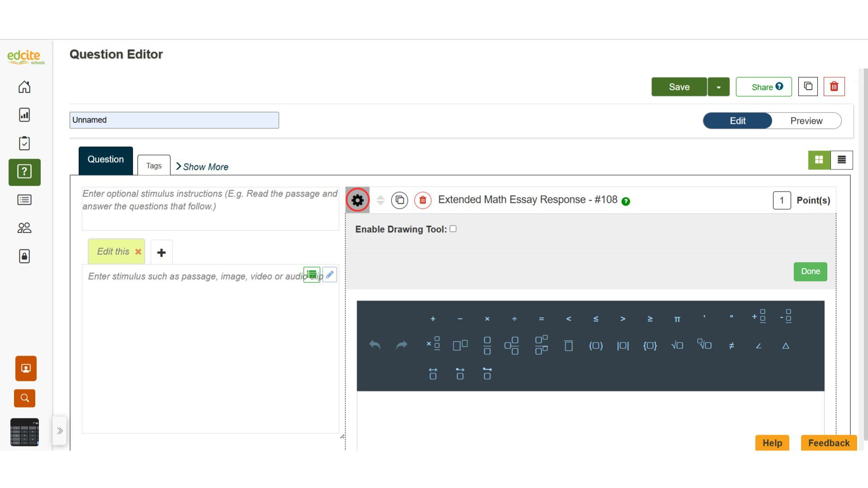This screenshot has height=488, width=868.
Task: Open the calculator thumbnail at bottom left
Action: tap(24, 432)
